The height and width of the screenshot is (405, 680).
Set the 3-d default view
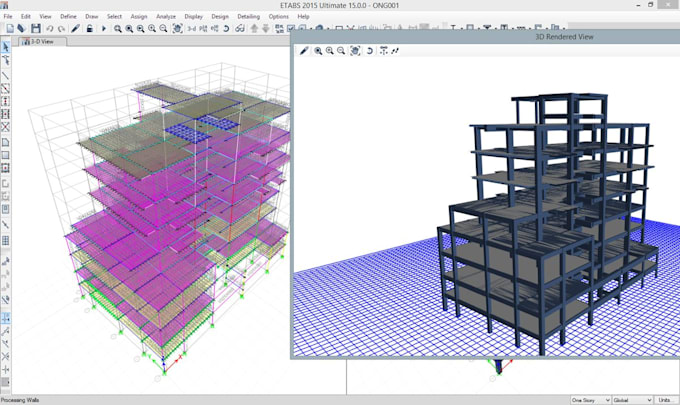[191, 28]
